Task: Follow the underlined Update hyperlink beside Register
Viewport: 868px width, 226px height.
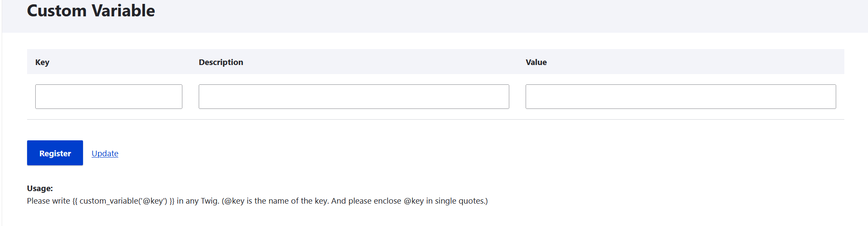Action: (x=105, y=153)
